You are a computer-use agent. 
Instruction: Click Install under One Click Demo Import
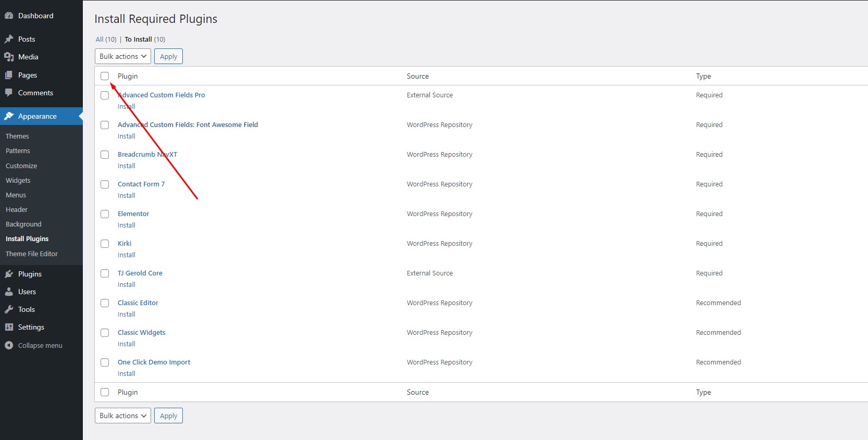pos(127,373)
